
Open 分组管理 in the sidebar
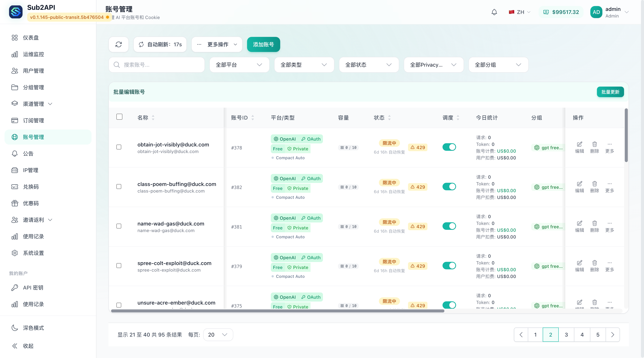coord(48,87)
